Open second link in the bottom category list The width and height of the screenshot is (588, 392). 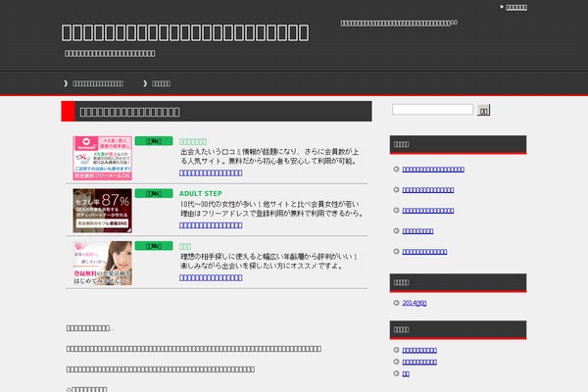pos(419,362)
